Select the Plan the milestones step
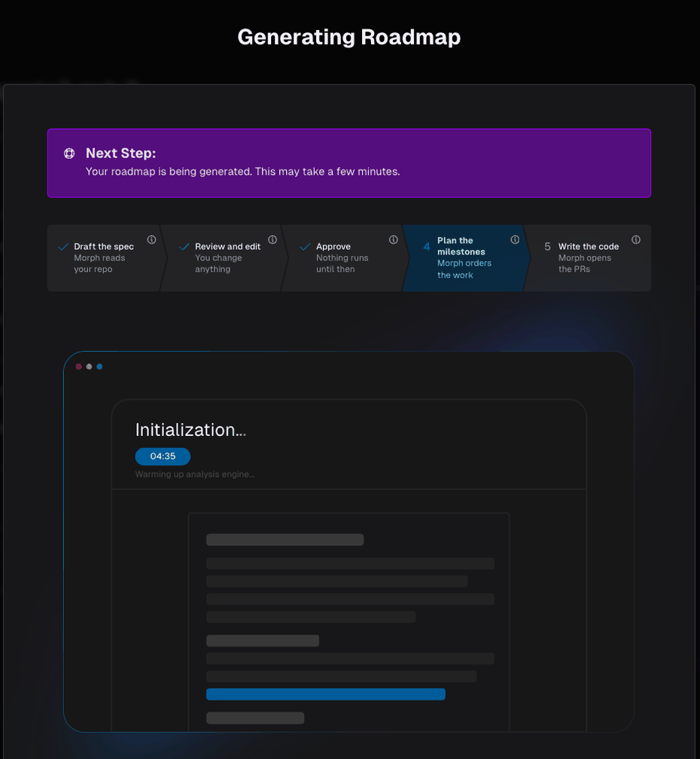 467,258
